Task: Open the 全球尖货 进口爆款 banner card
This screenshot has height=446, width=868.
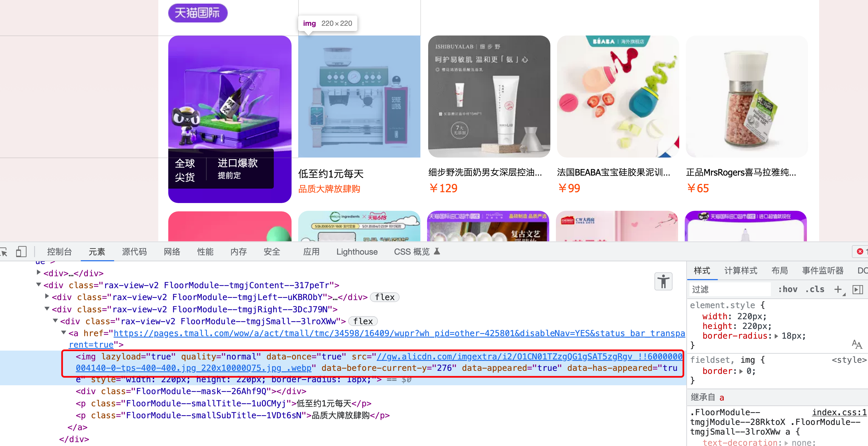Action: 230,119
